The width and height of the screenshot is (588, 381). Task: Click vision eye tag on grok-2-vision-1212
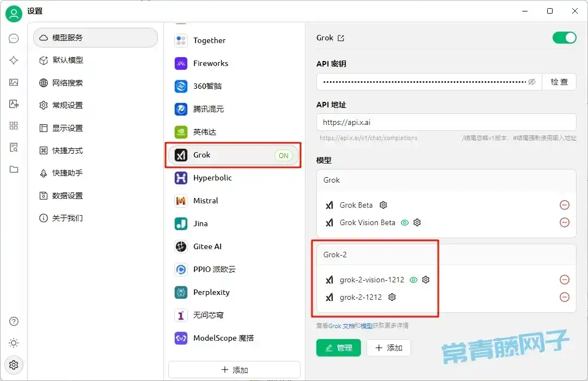point(413,280)
